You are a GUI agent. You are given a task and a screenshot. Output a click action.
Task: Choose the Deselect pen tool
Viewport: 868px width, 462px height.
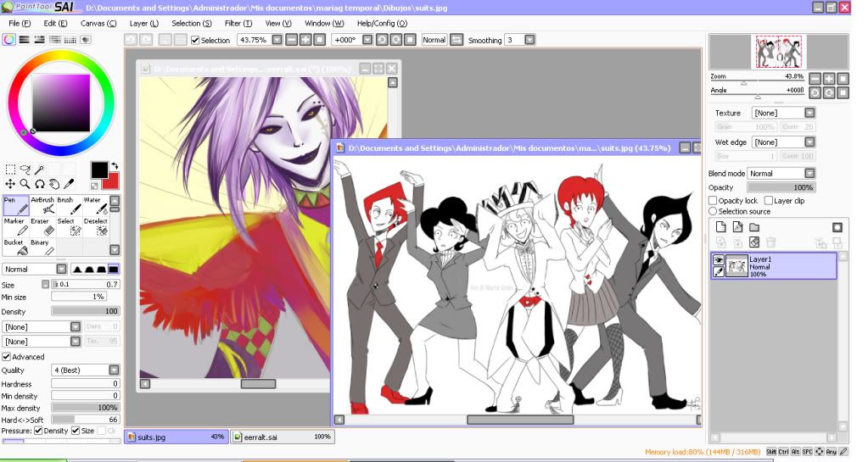click(96, 227)
